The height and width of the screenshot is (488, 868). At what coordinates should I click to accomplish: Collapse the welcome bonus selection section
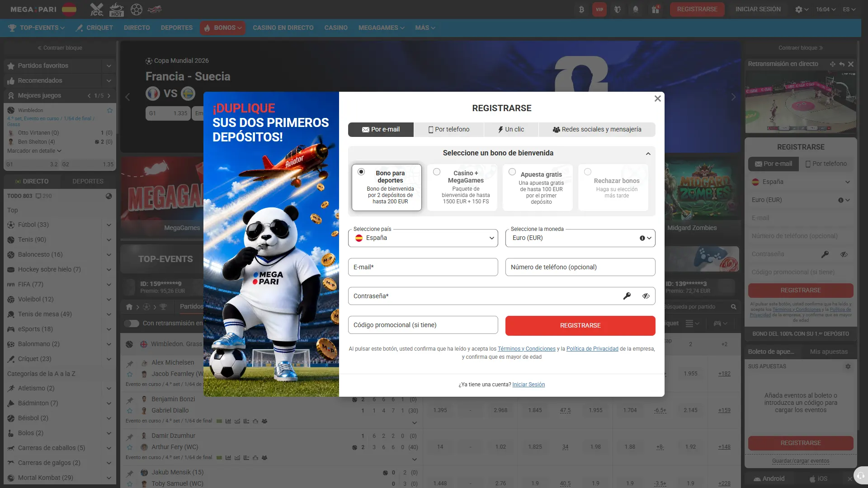tap(648, 154)
